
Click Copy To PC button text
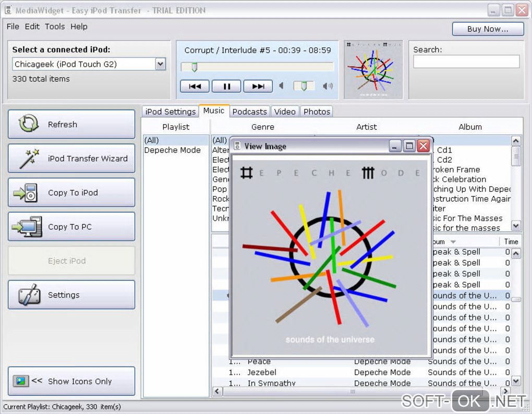[70, 227]
